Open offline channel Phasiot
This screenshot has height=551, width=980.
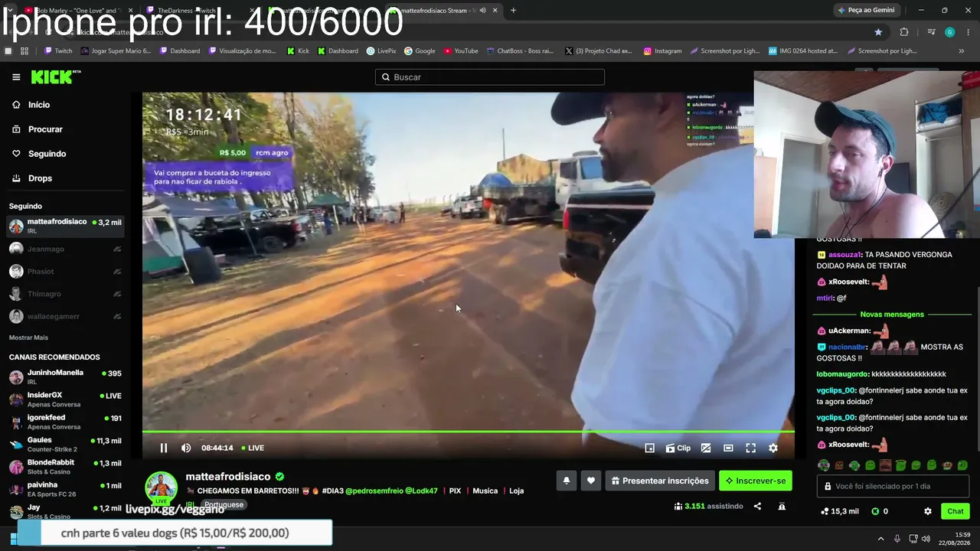click(x=65, y=272)
